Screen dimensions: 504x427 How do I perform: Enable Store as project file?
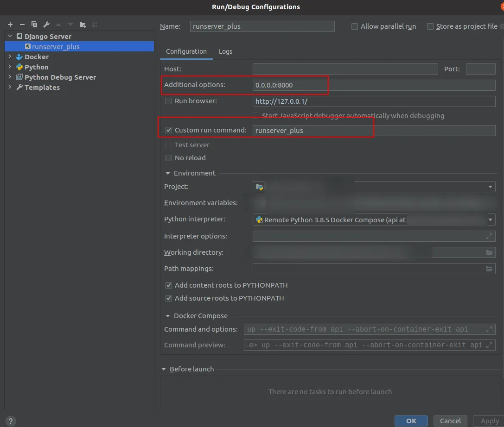430,26
